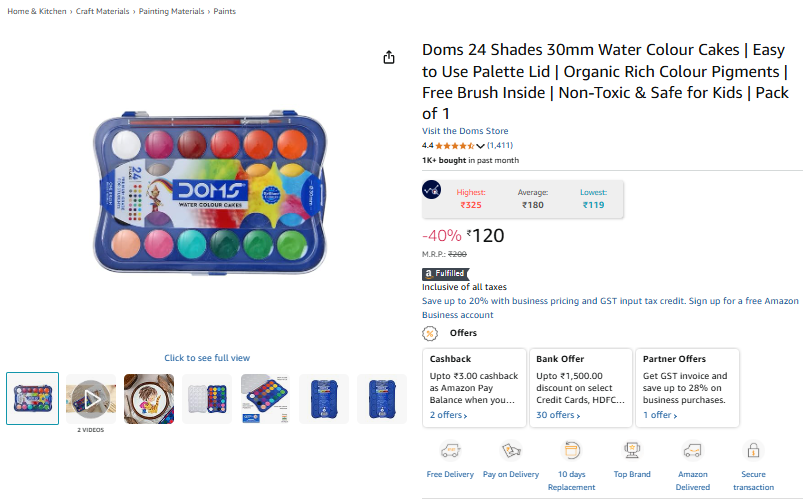Click the price tracker graph icon

point(432,189)
